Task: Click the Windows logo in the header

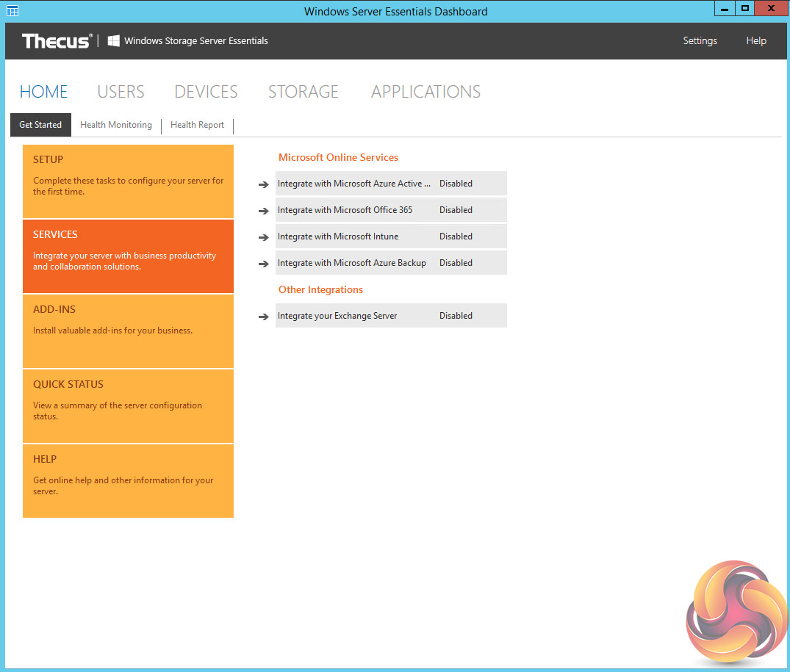Action: [114, 41]
